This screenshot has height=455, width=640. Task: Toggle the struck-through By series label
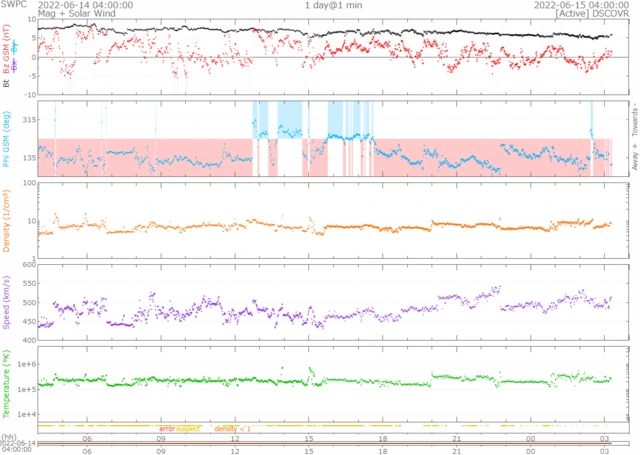[x=15, y=48]
